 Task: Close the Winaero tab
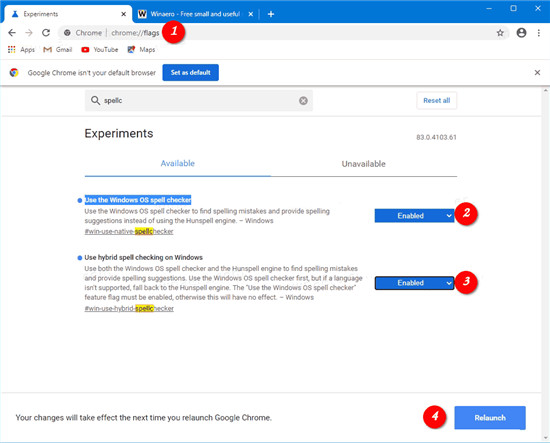pos(250,14)
